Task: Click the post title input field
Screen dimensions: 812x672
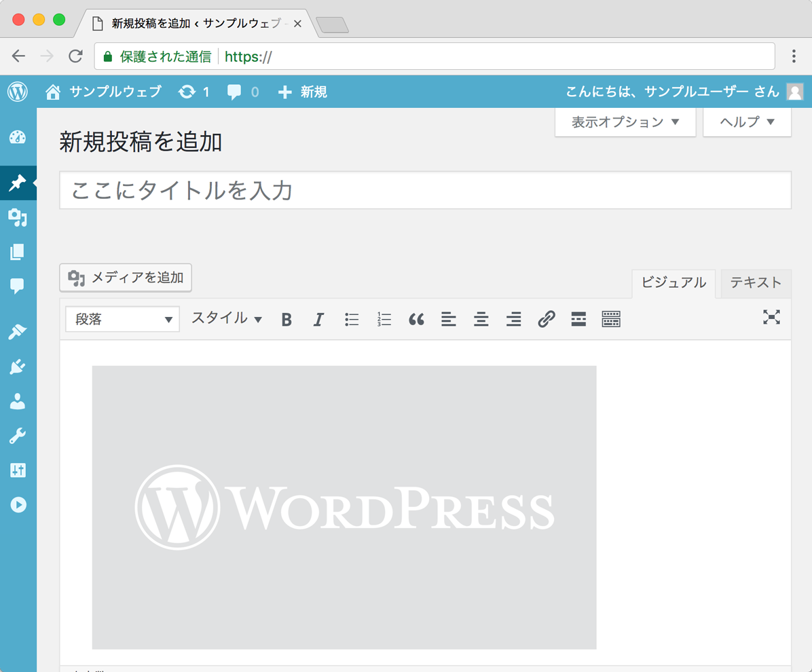Action: click(x=425, y=191)
